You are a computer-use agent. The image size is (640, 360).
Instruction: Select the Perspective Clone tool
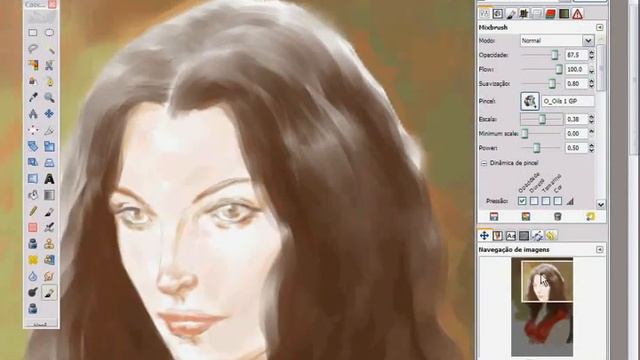(49, 260)
